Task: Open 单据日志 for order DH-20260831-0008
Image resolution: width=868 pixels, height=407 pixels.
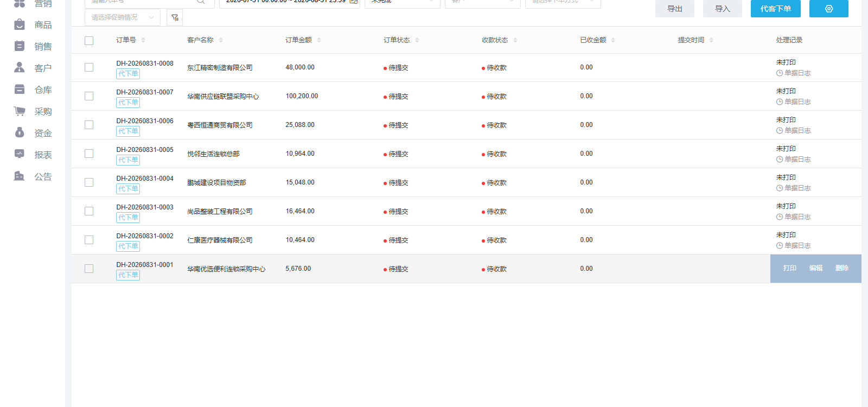Action: (794, 73)
